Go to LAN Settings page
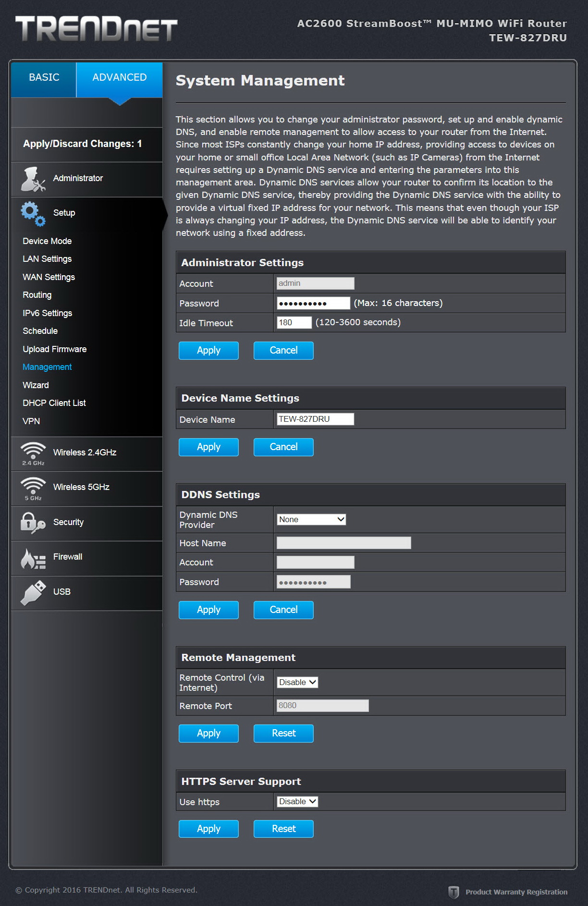This screenshot has height=906, width=588. pos(47,259)
